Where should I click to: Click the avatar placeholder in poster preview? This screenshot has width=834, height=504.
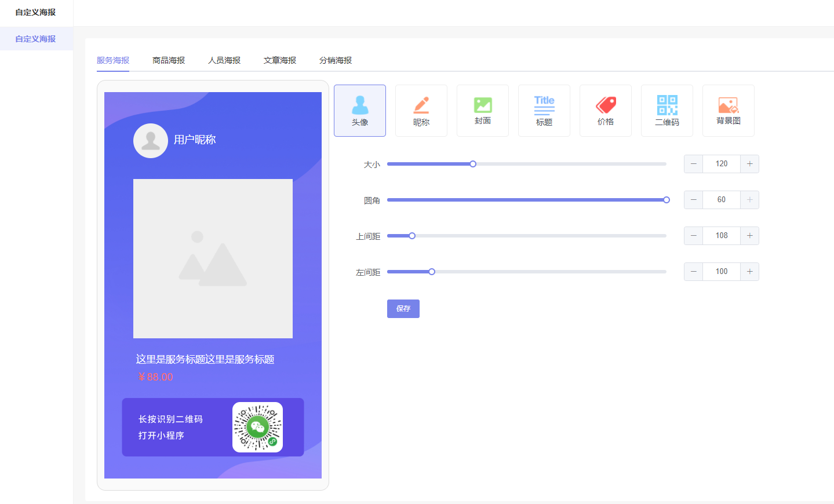tap(151, 141)
